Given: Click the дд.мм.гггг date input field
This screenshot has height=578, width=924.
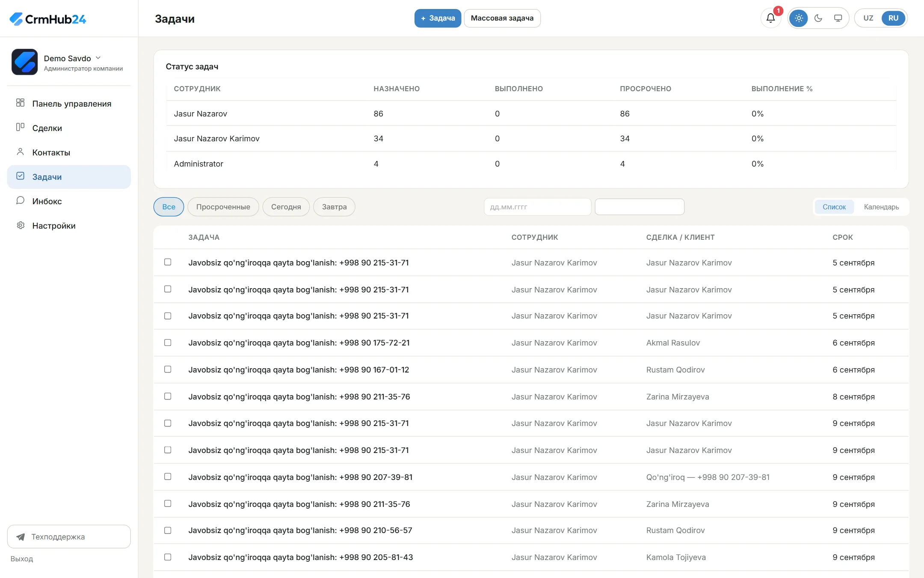Looking at the screenshot, I should pos(537,207).
